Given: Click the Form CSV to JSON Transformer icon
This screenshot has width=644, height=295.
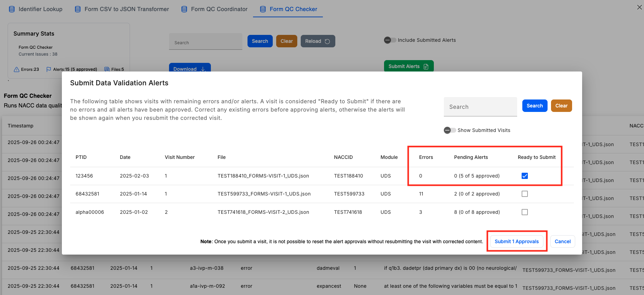Looking at the screenshot, I should [x=78, y=9].
